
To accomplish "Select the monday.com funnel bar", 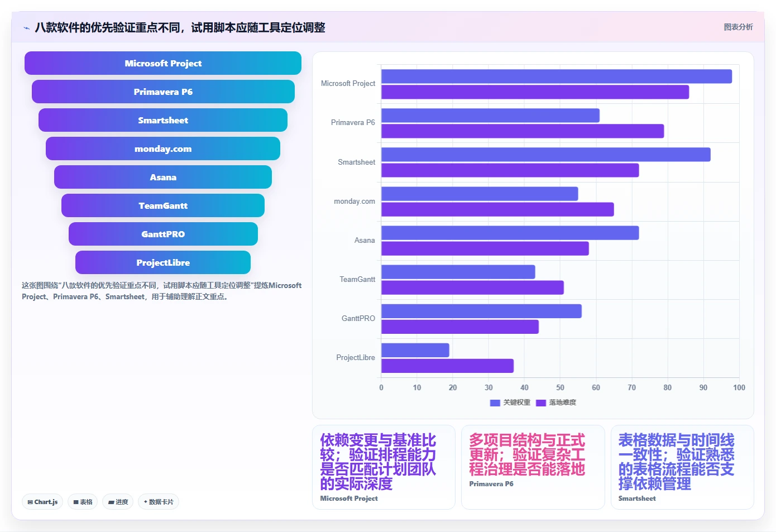I will coord(163,148).
